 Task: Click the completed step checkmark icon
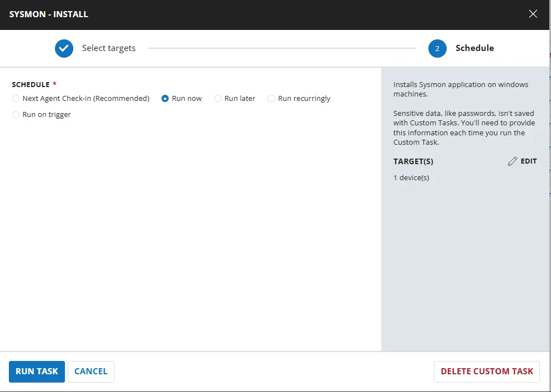tap(64, 48)
